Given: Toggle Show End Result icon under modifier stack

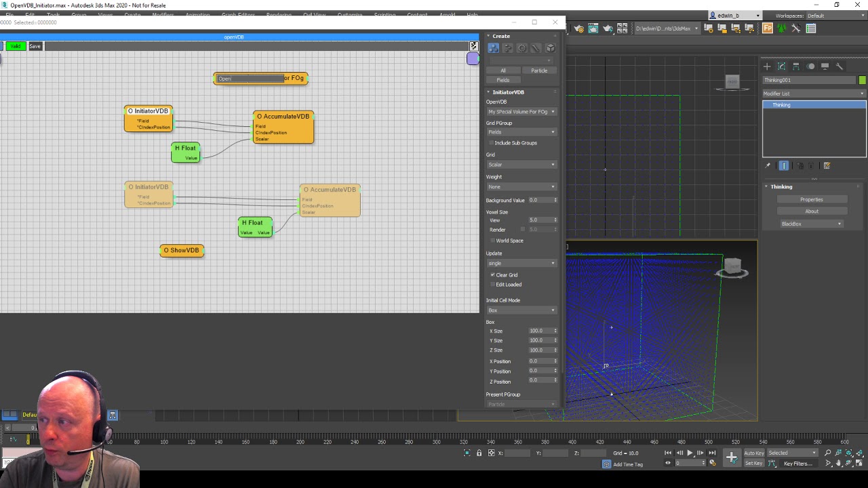Looking at the screenshot, I should pyautogui.click(x=784, y=165).
